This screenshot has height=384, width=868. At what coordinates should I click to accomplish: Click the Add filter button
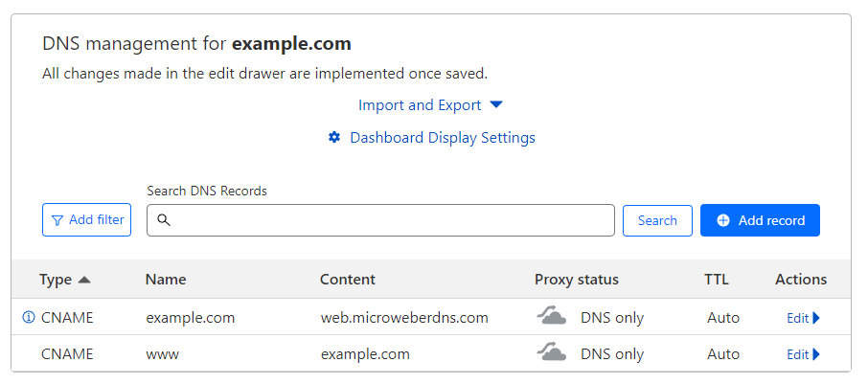coord(86,220)
